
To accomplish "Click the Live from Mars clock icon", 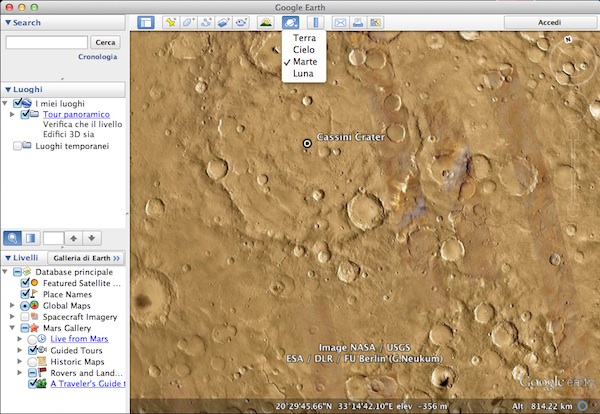I will point(41,339).
